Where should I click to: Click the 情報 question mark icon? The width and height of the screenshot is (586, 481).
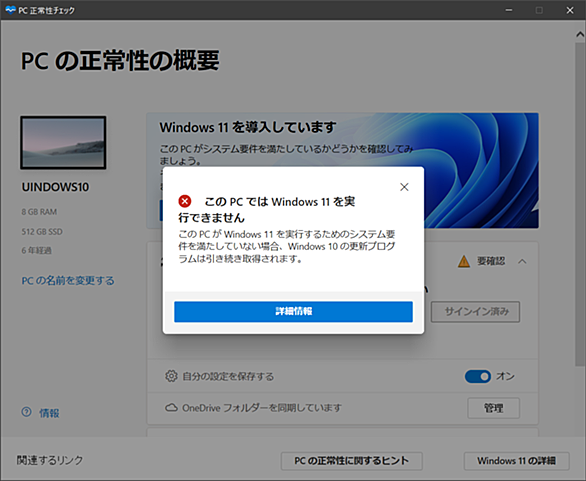(x=27, y=412)
